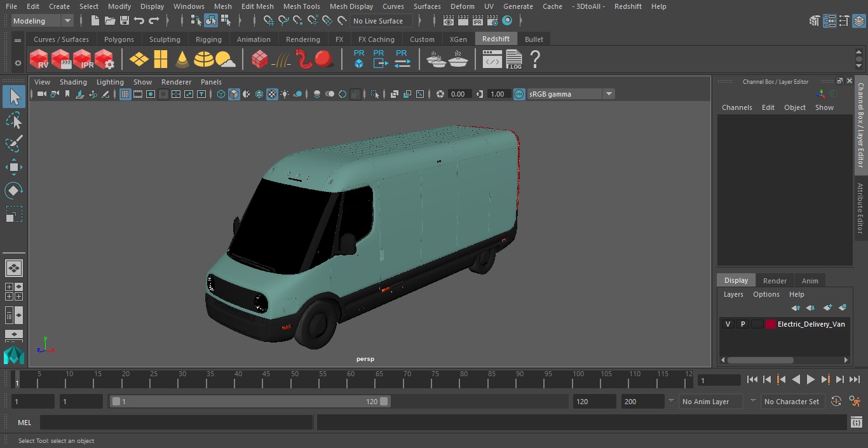The image size is (868, 448).
Task: Create a new empty display layer icon
Action: [x=827, y=308]
